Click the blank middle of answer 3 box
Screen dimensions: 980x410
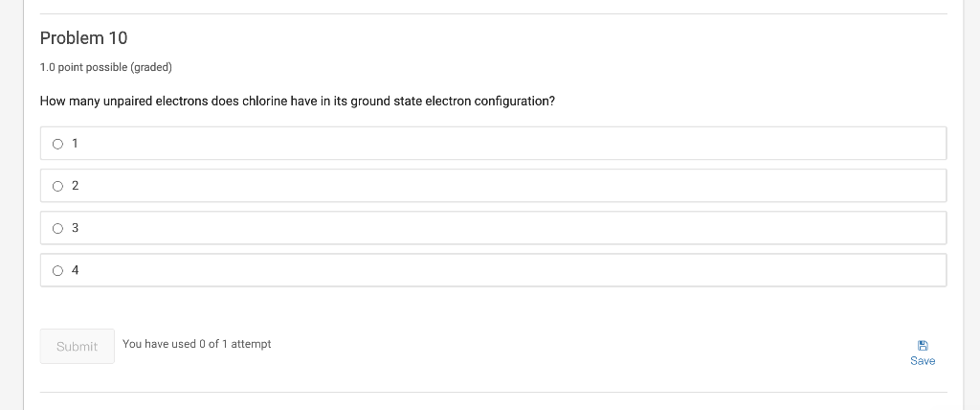coord(493,228)
